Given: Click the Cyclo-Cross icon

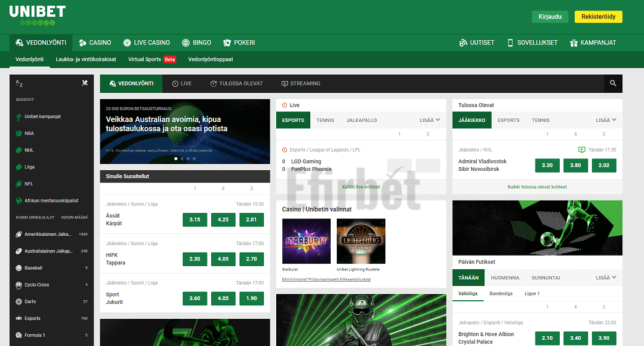Looking at the screenshot, I should [x=19, y=285].
